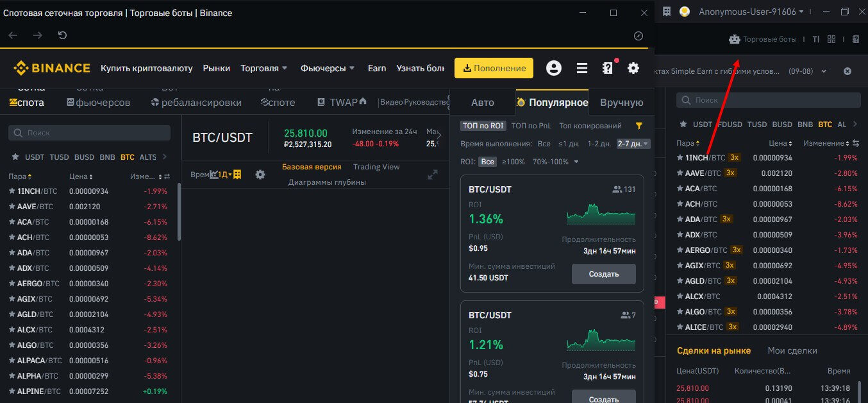Toggle ROI filter to ≥100%

point(513,162)
